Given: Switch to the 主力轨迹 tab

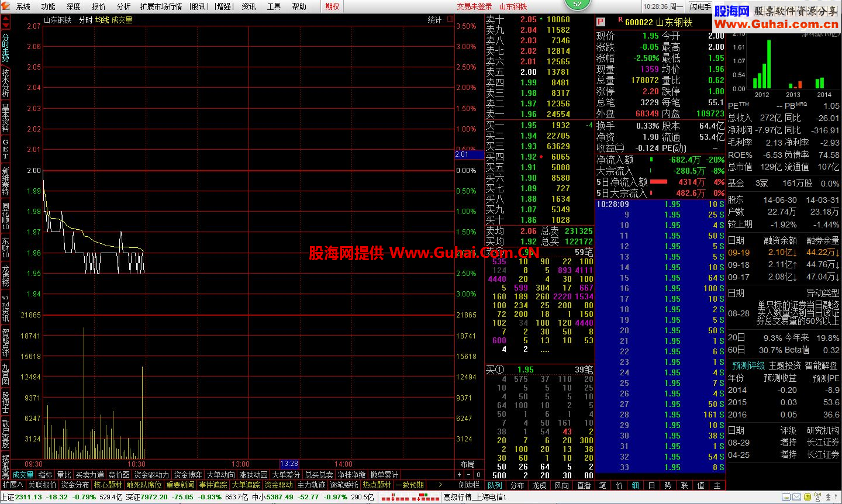Looking at the screenshot, I should tap(312, 485).
